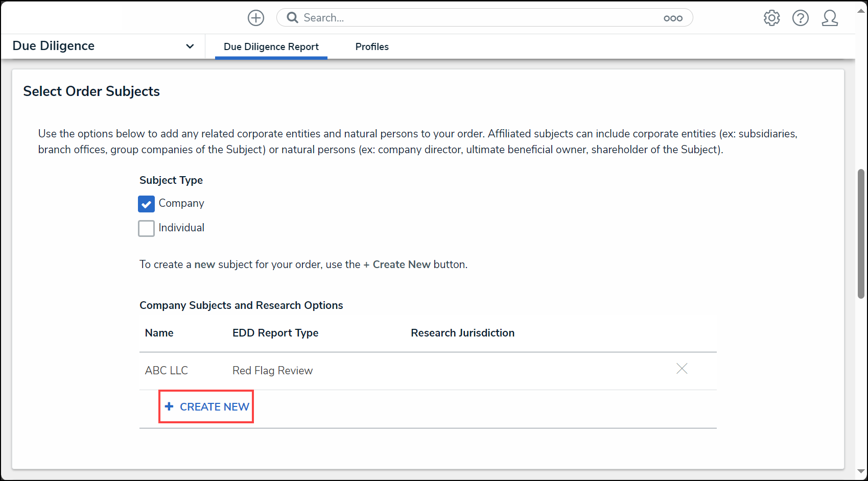Click the search magnifier icon

coord(292,18)
